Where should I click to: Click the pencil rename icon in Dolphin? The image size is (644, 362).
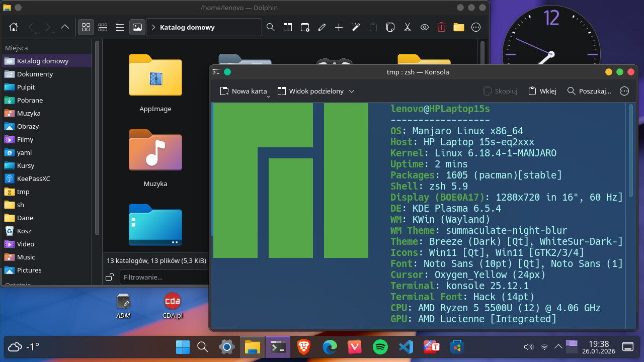point(322,27)
